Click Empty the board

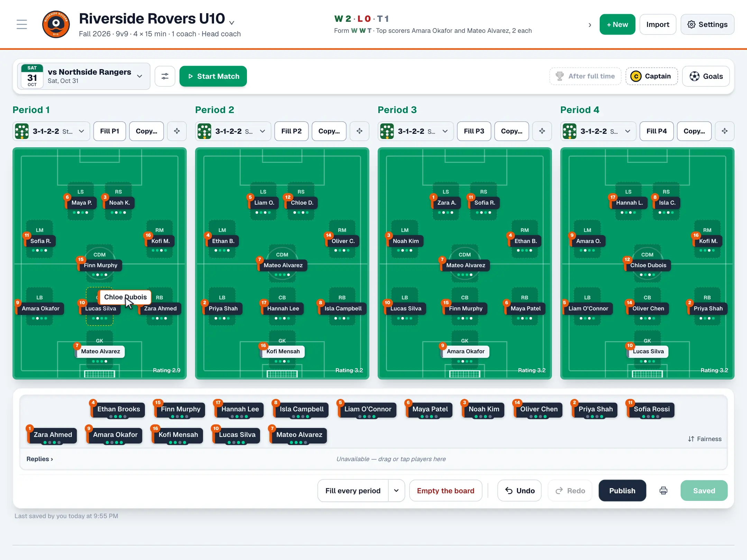tap(445, 491)
